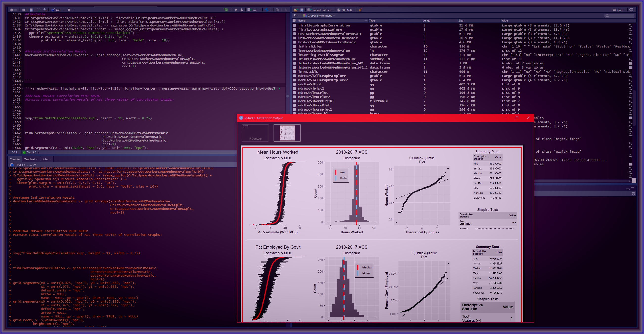Switch environment view using Grid dropdown
The height and width of the screenshot is (334, 644).
click(619, 10)
